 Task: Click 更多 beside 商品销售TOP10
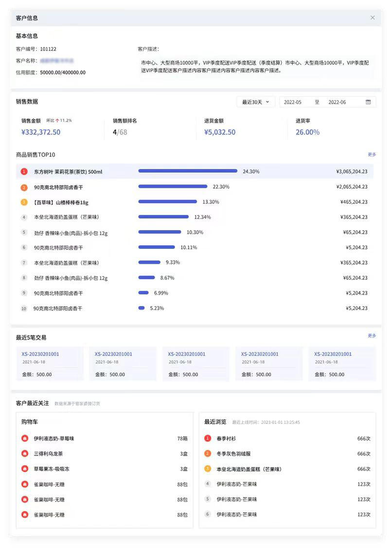pos(372,154)
